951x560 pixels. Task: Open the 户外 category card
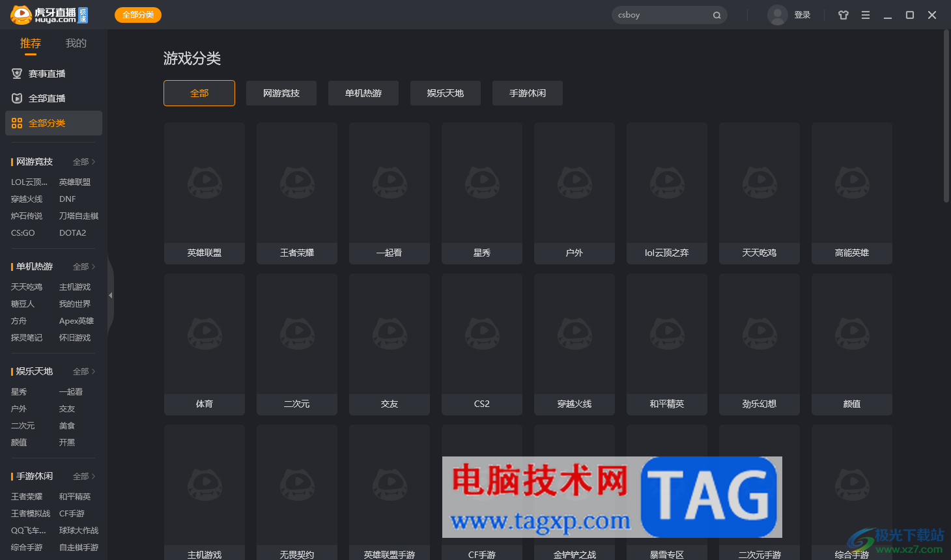pos(575,193)
